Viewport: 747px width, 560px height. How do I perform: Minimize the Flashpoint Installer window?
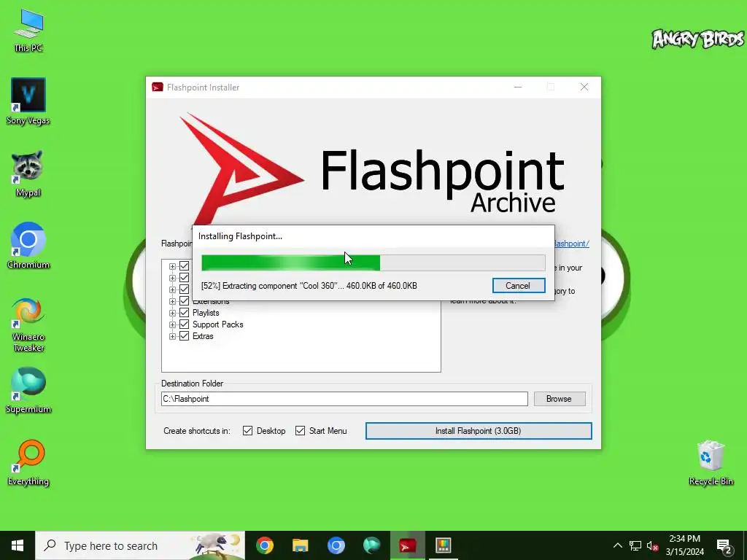(518, 87)
